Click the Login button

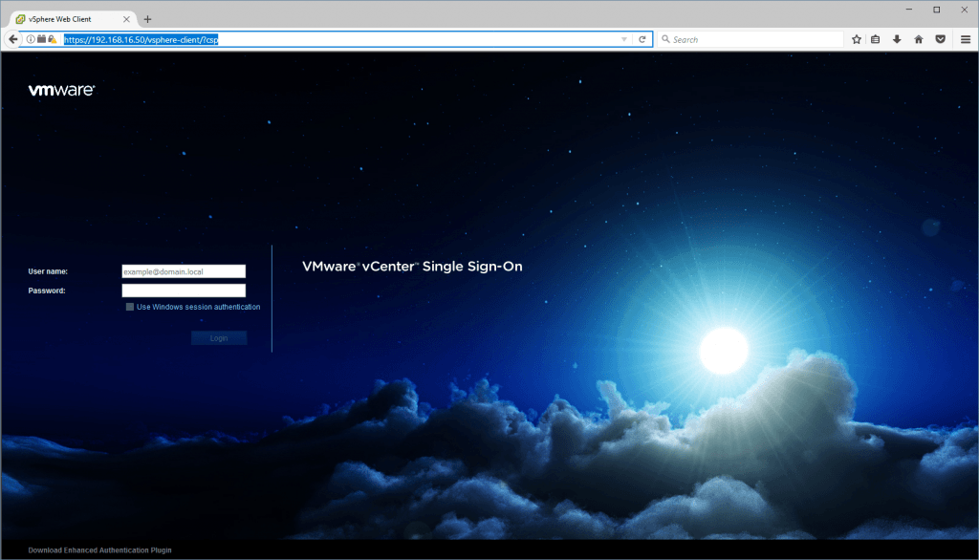[219, 337]
